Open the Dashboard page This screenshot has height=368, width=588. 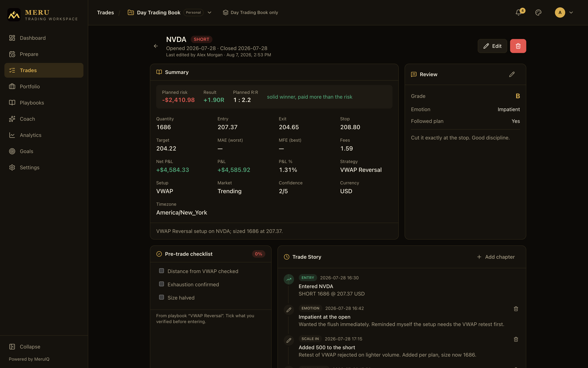pyautogui.click(x=44, y=38)
